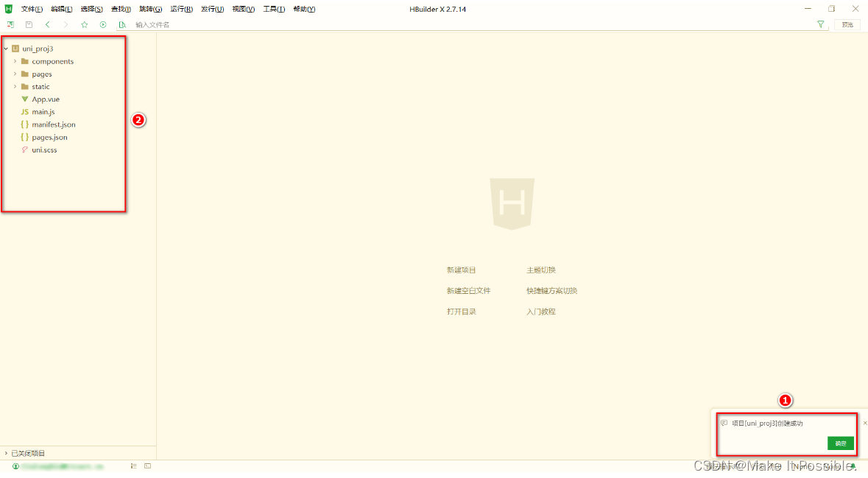
Task: Click the static folder icon
Action: [24, 87]
